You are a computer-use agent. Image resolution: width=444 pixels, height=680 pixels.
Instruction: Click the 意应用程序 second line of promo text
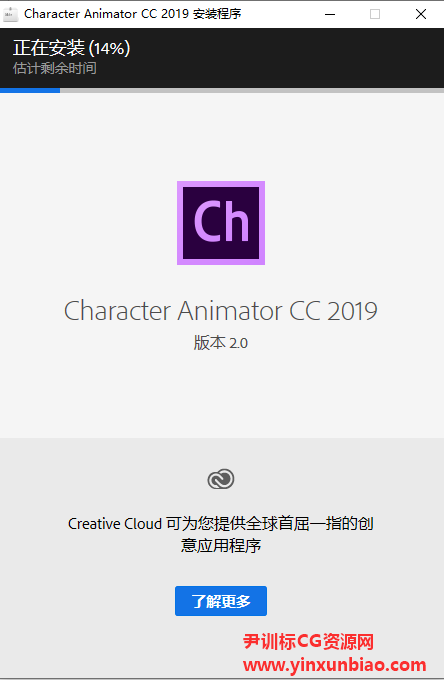[221, 545]
